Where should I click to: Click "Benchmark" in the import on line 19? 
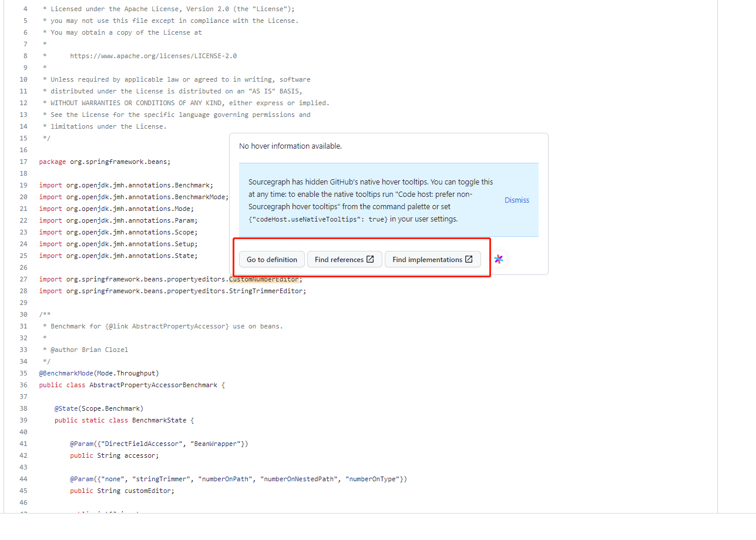point(192,185)
